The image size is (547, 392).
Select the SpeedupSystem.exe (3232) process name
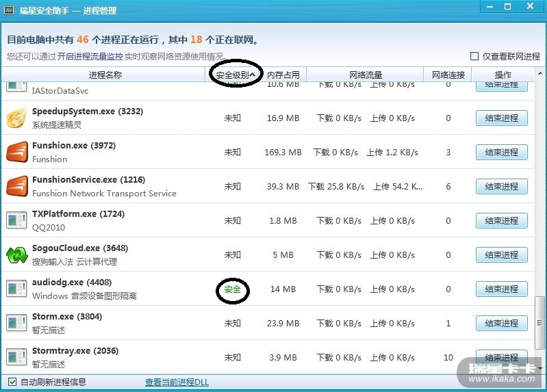88,112
